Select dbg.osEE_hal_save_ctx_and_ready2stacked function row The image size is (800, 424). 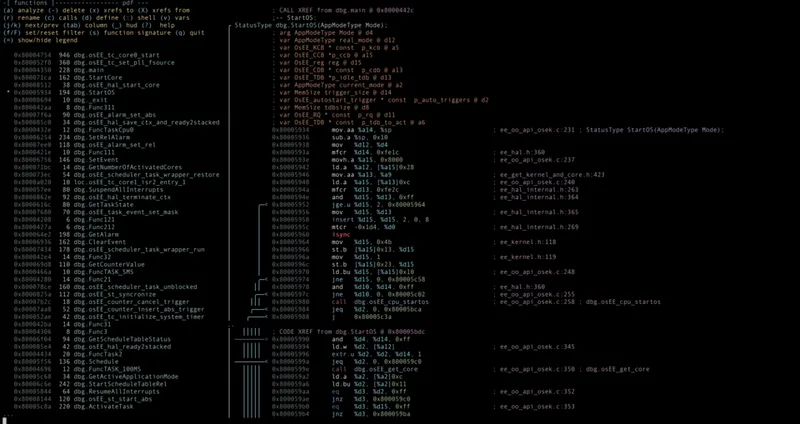117,122
